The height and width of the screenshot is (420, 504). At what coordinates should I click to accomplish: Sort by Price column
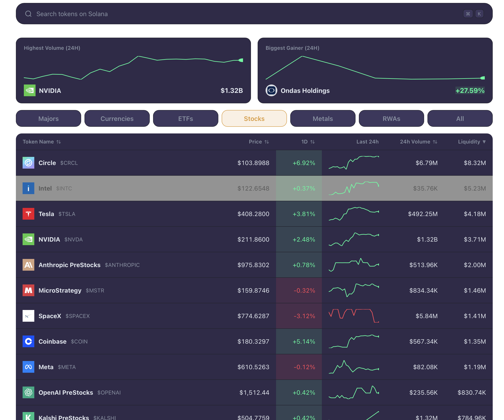click(x=259, y=142)
